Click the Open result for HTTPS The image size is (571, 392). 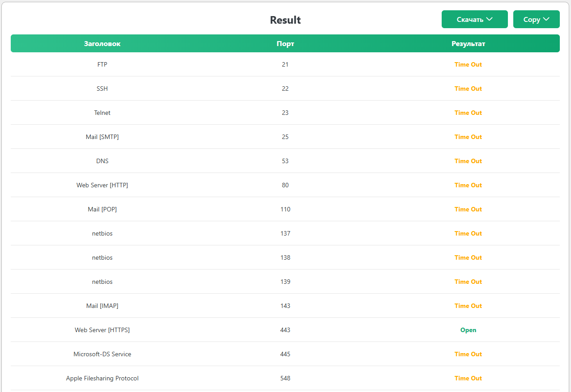coord(468,330)
